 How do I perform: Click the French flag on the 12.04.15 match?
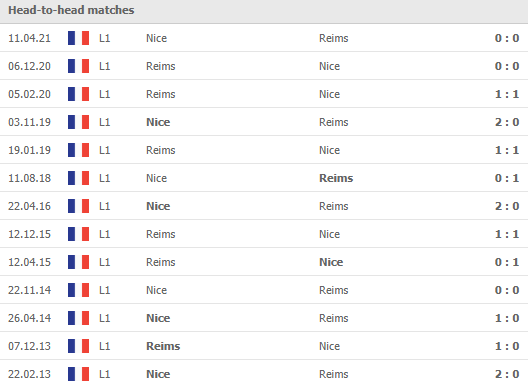point(78,262)
